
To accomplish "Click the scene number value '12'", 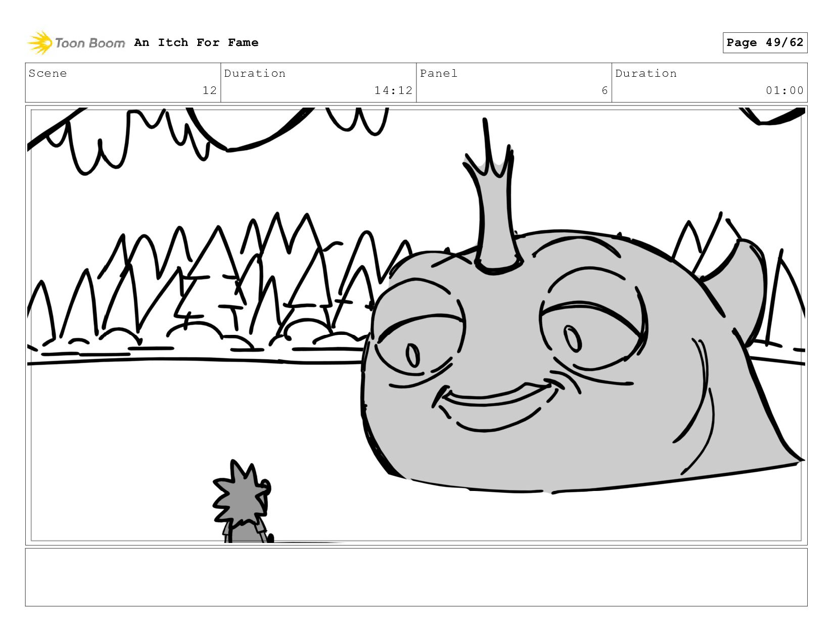I will coord(209,90).
